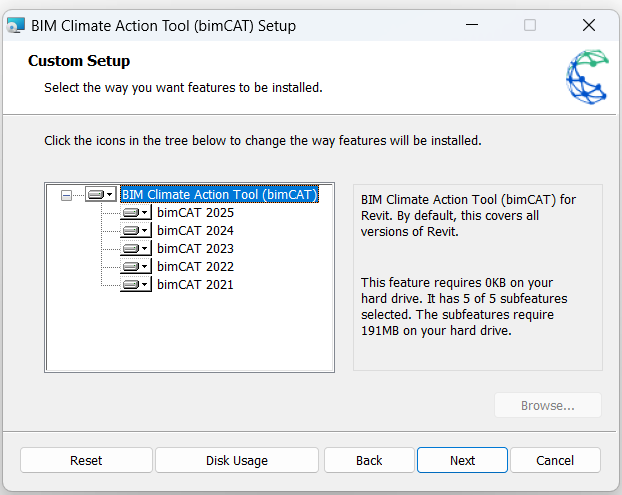Go Back to the previous setup step
622x495 pixels.
(369, 460)
